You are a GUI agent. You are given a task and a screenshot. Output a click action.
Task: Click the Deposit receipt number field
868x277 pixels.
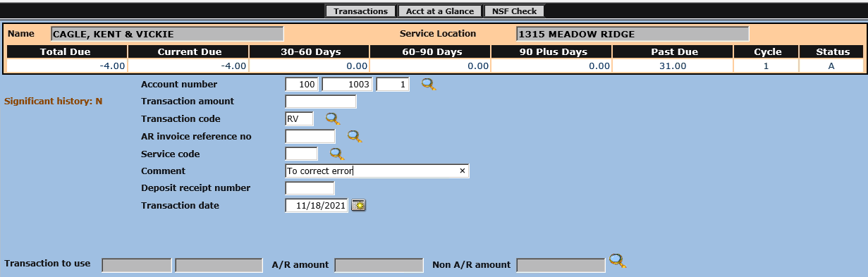(310, 188)
